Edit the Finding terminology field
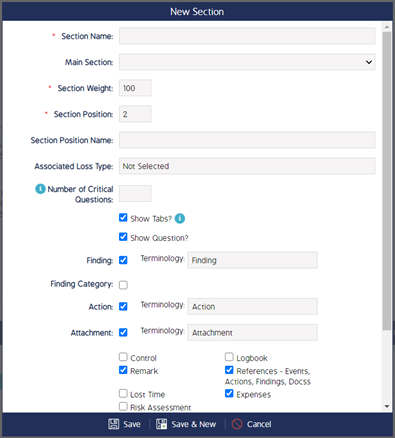The width and height of the screenshot is (395, 438). (x=253, y=260)
